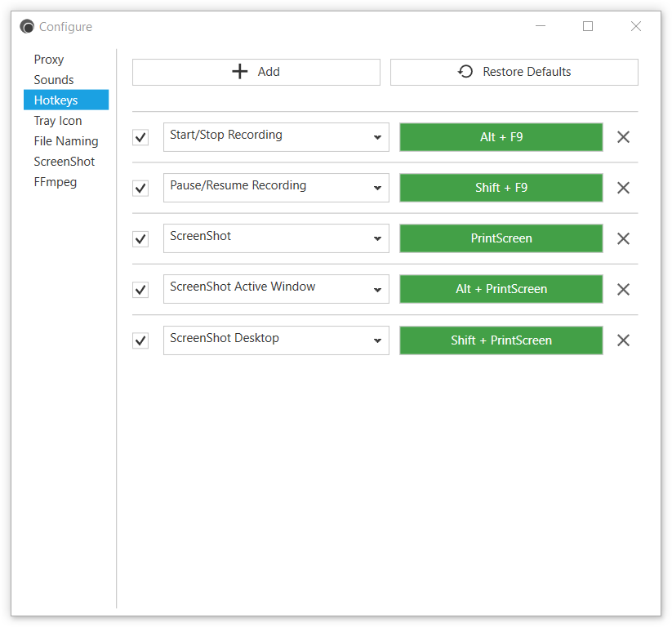Uncheck the Pause/Resume Recording hotkey
This screenshot has height=627, width=672.
click(x=140, y=188)
